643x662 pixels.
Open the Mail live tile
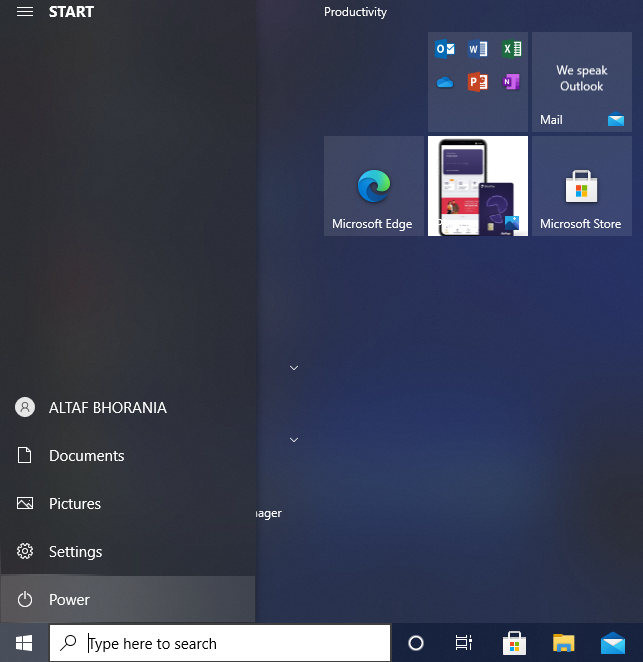(582, 82)
